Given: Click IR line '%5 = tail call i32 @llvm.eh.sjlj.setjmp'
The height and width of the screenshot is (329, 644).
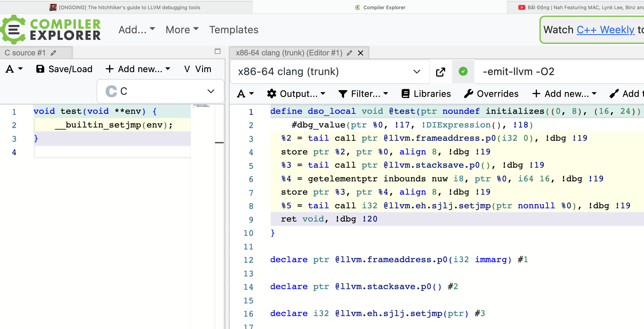Looking at the screenshot, I should (456, 206).
